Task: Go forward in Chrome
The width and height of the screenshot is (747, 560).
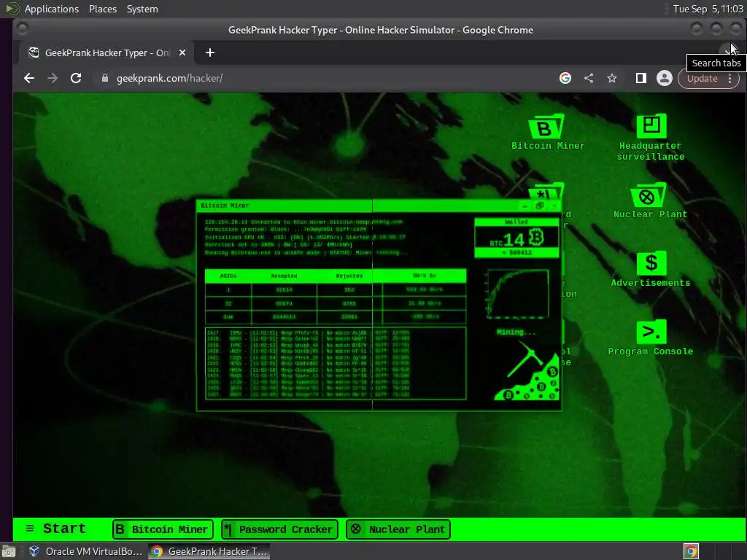Action: pyautogui.click(x=53, y=78)
